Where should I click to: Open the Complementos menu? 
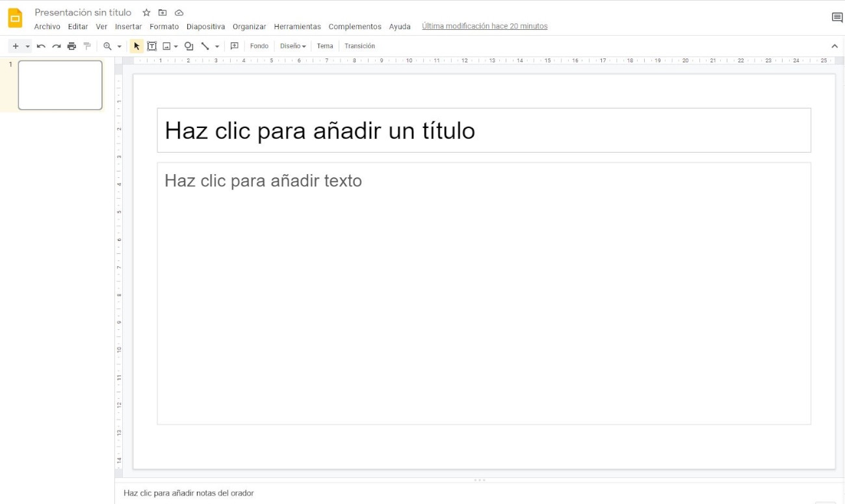click(x=355, y=27)
